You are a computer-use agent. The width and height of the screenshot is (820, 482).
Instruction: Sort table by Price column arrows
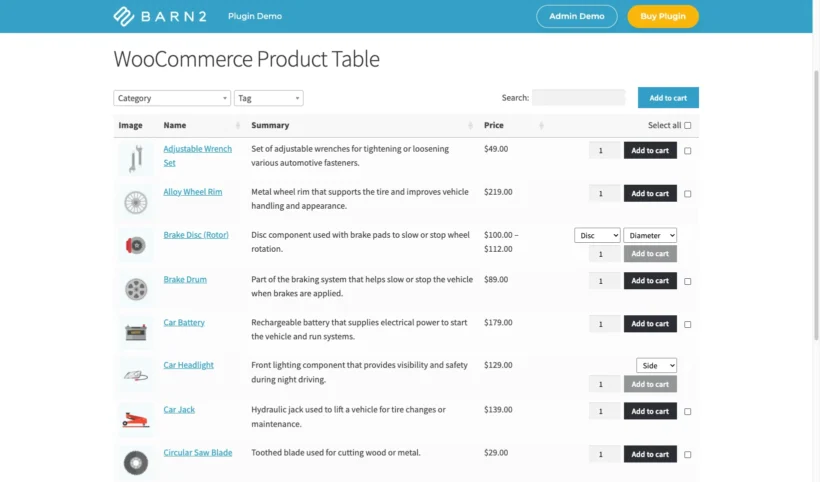click(541, 125)
